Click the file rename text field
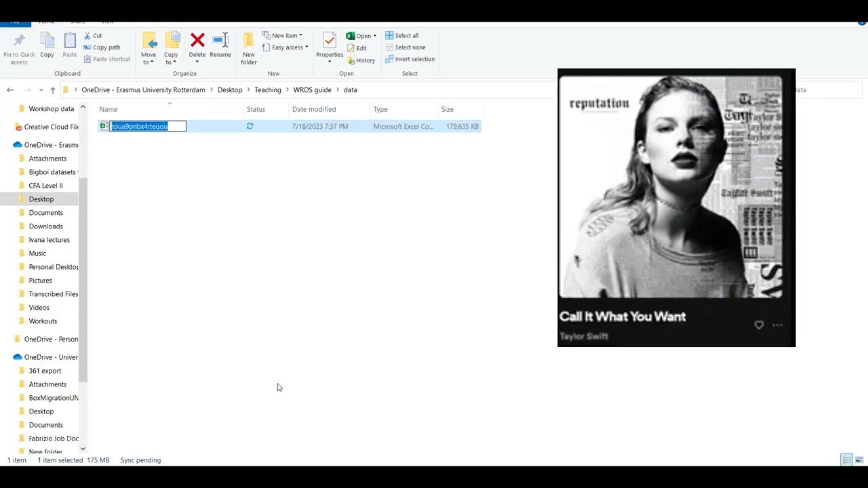Viewport: 868px width, 488px height. [x=148, y=126]
